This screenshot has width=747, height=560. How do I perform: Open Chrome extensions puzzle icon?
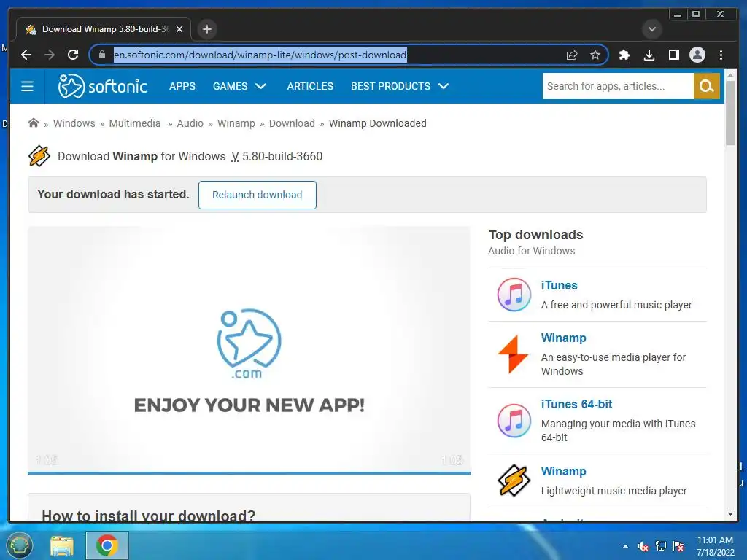(624, 55)
